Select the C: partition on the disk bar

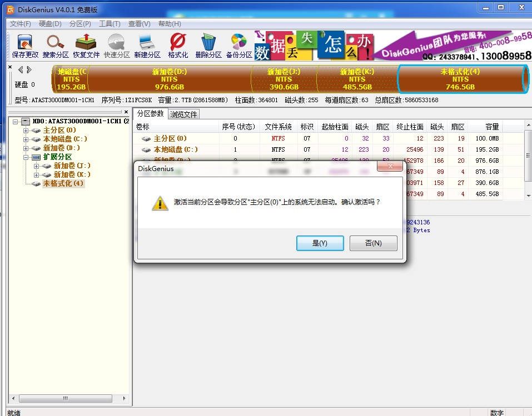tap(71, 79)
